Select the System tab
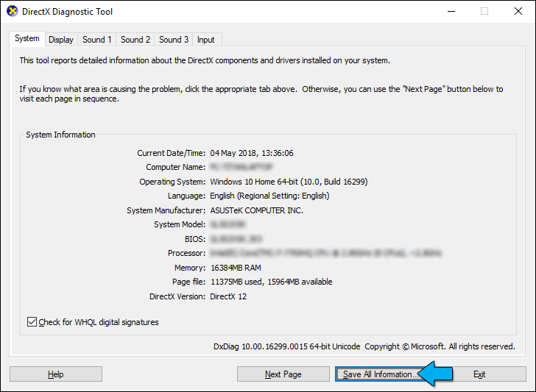Image resolution: width=536 pixels, height=392 pixels. coord(27,38)
